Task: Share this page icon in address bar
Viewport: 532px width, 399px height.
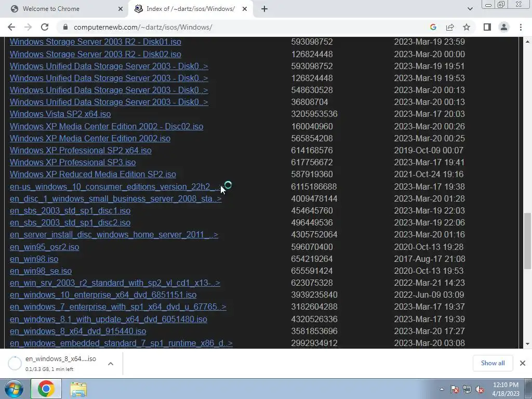Action: click(x=450, y=27)
